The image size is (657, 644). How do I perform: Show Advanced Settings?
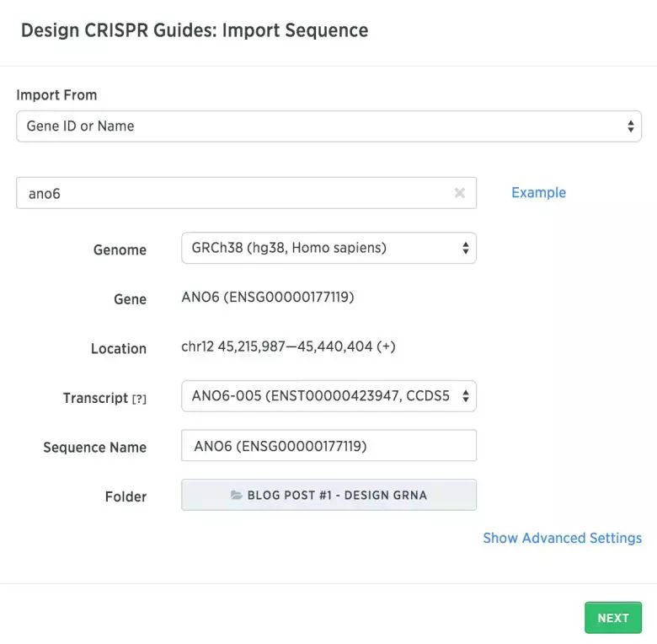(562, 538)
